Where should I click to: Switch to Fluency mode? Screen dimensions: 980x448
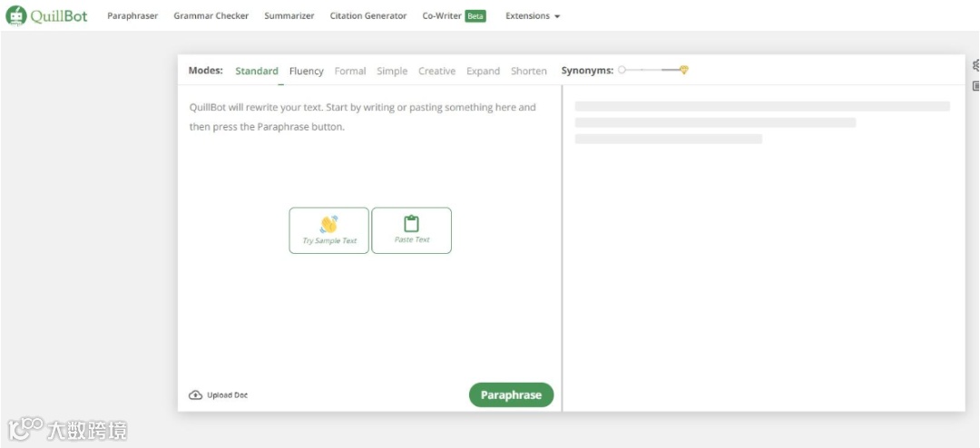[307, 72]
